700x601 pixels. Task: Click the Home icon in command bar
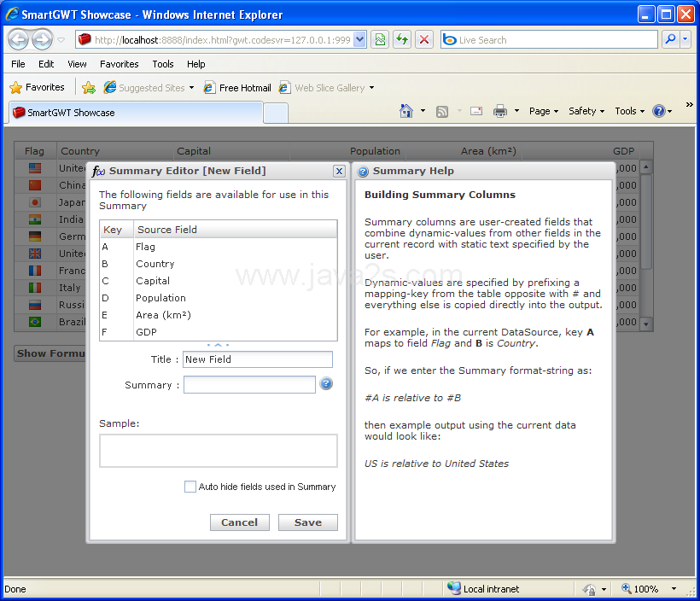tap(405, 111)
